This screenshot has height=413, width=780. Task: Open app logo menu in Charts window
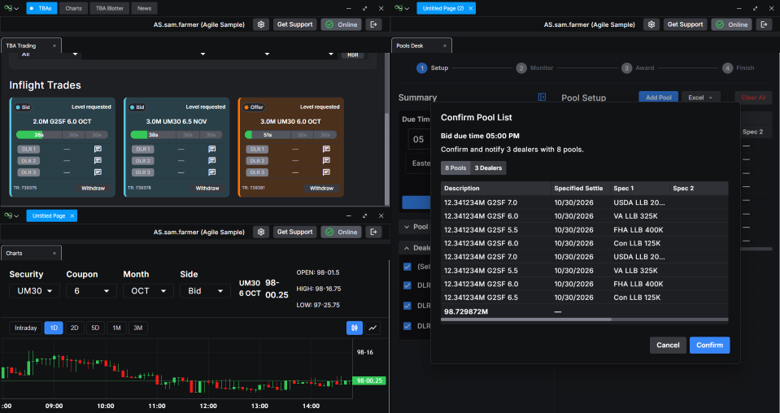[11, 216]
